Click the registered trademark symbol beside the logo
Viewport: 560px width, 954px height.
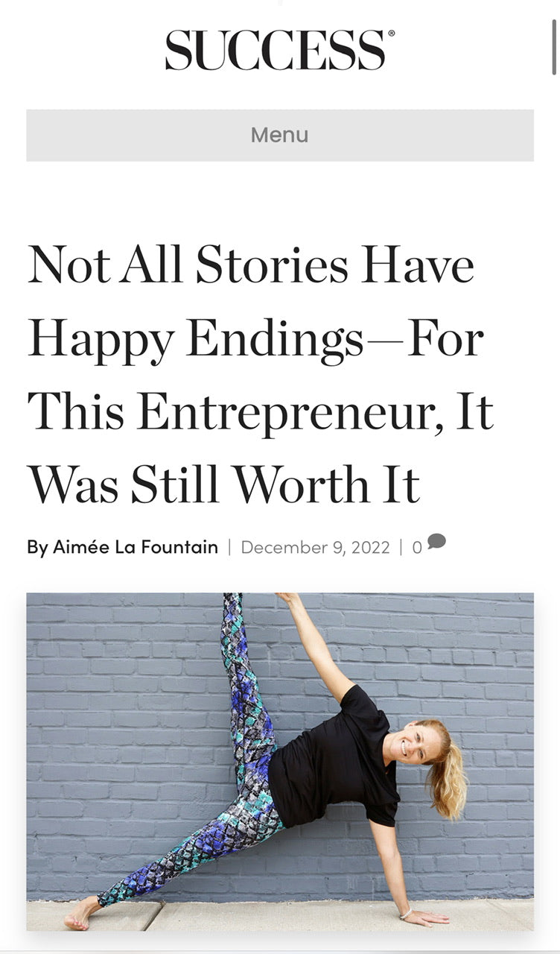[392, 34]
